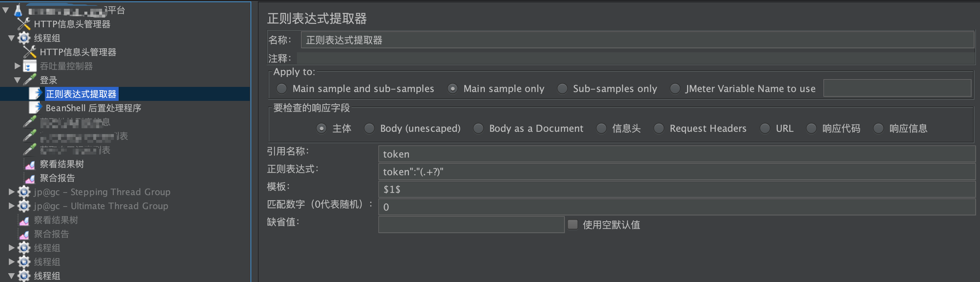Click the top HTTP信息头管理器 wrench icon
Screen dimensions: 980x282
point(24,24)
